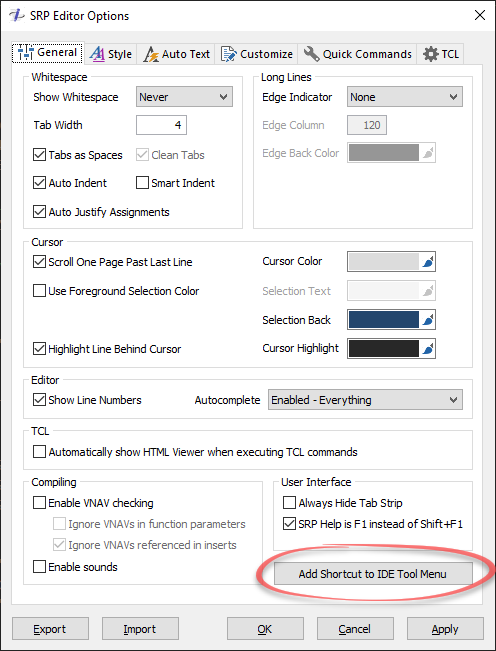Disable Tabs as Spaces checkbox
This screenshot has height=651, width=496.
pyautogui.click(x=39, y=155)
